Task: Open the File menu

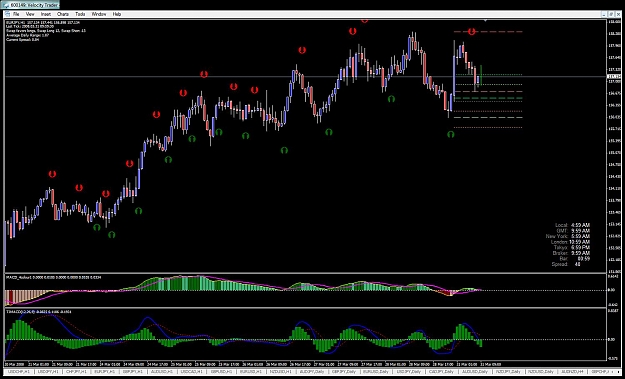Action: (x=16, y=14)
